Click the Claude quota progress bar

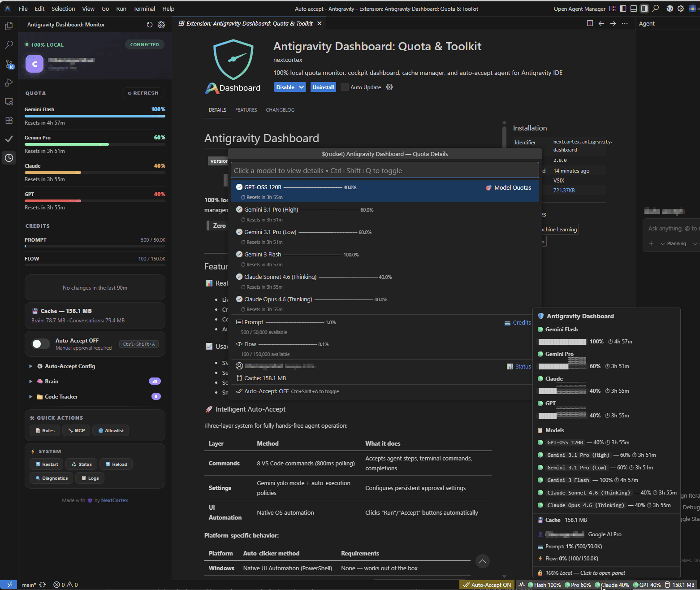point(95,173)
